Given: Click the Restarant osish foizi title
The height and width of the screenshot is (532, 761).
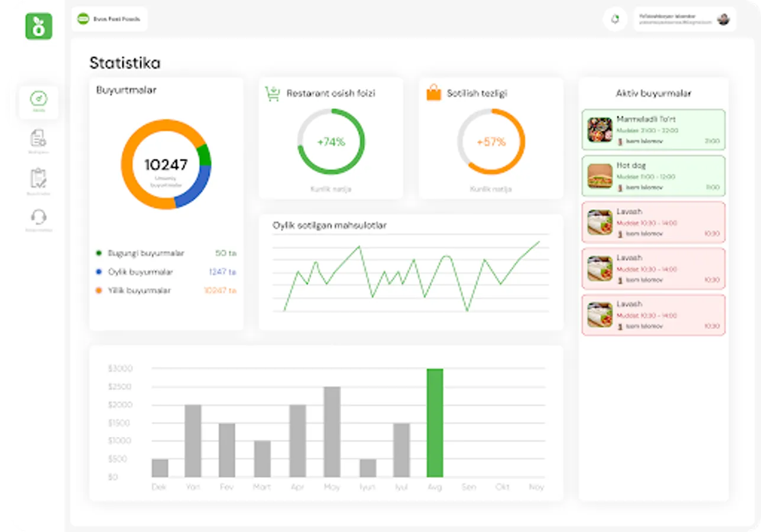Looking at the screenshot, I should [331, 93].
